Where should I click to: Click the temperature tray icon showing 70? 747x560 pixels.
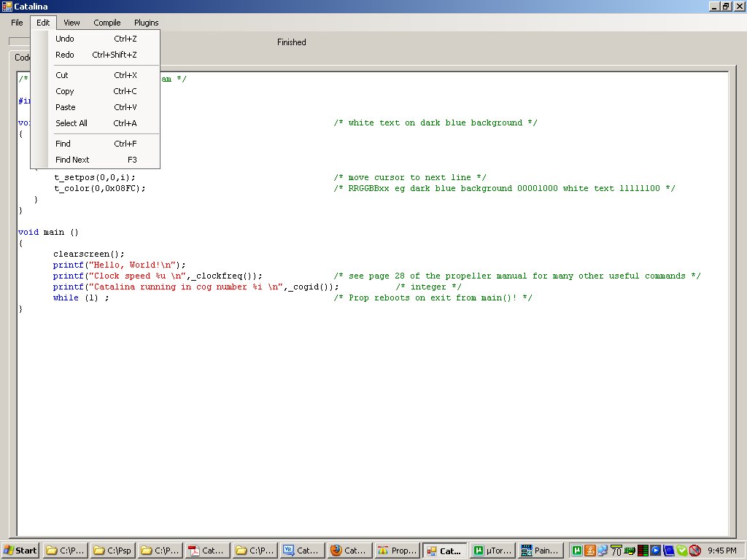[x=616, y=551]
